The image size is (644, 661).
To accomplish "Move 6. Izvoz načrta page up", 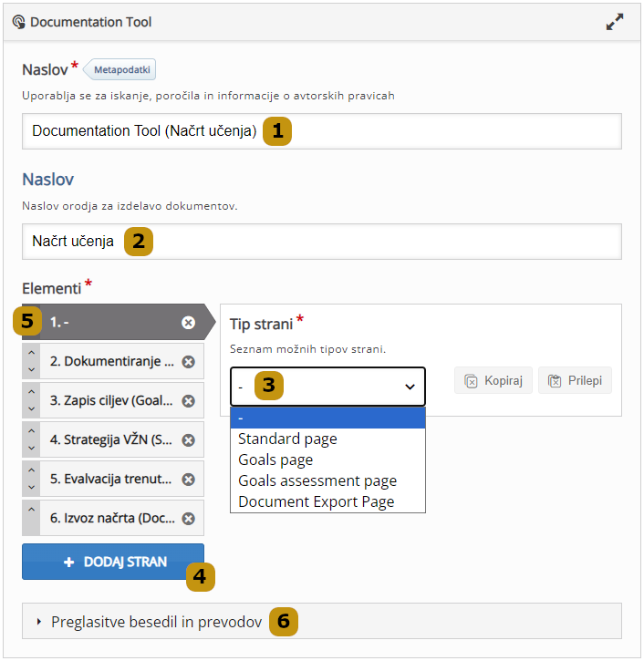I will pos(31,510).
